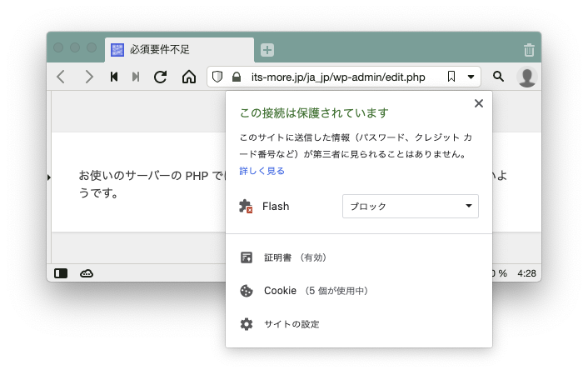Open the user profile avatar
This screenshot has width=588, height=370.
[526, 77]
